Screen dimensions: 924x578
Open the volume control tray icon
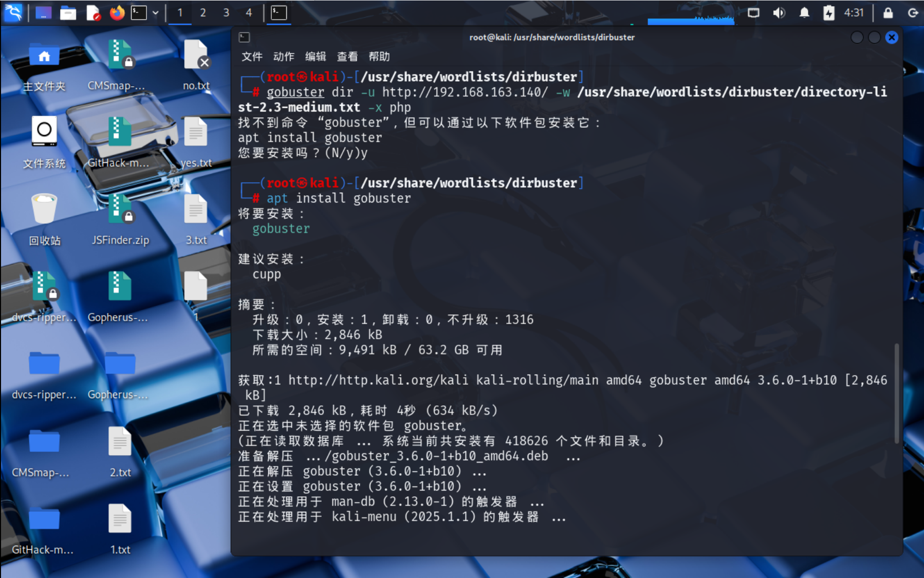[779, 13]
